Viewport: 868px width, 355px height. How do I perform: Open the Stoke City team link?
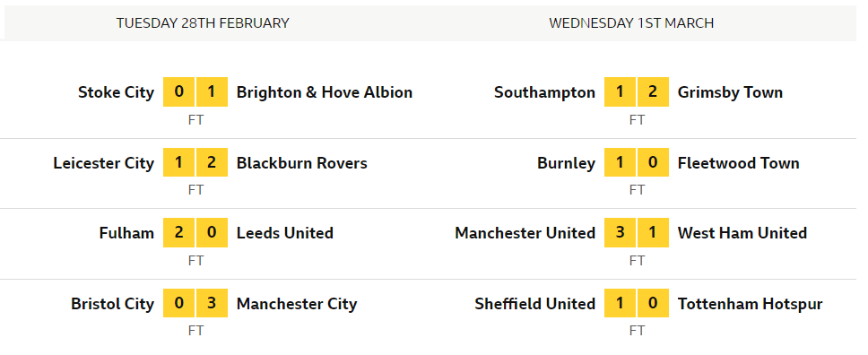[116, 92]
